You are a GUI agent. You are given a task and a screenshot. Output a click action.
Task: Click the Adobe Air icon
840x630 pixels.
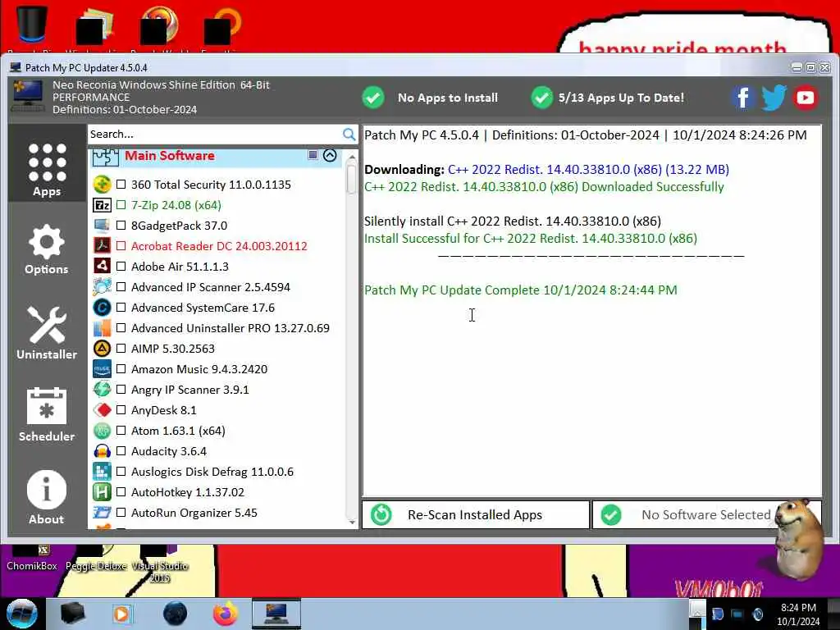102,267
